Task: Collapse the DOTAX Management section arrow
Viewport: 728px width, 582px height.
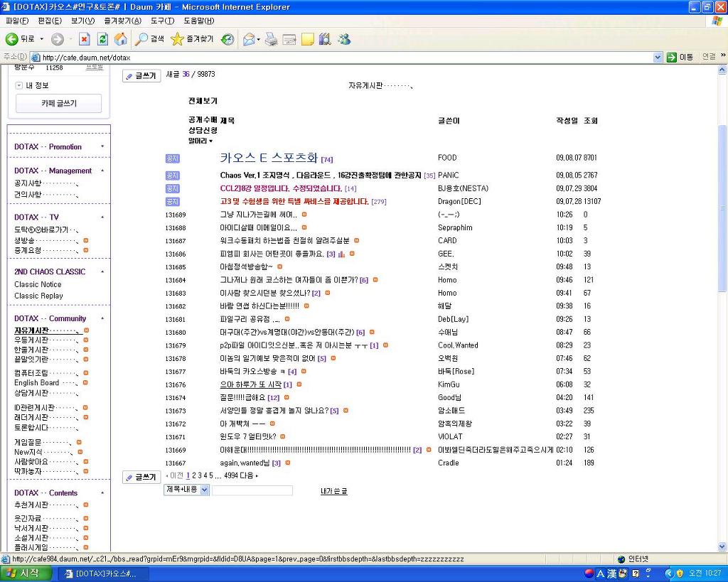Action: [x=102, y=171]
